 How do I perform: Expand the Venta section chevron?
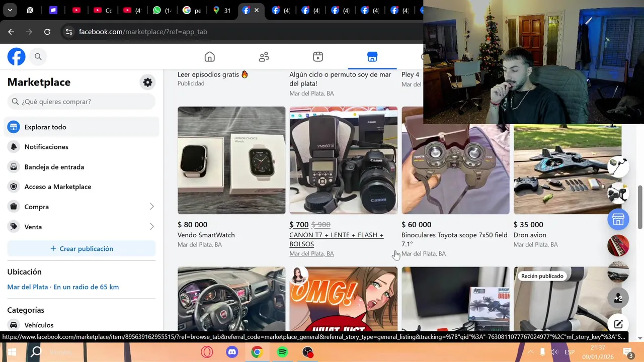(x=151, y=227)
